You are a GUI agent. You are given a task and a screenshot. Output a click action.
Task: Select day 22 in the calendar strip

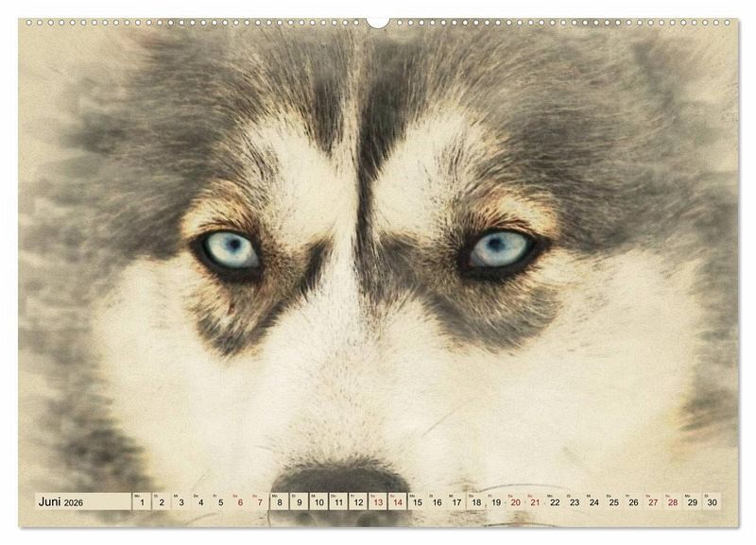(555, 502)
